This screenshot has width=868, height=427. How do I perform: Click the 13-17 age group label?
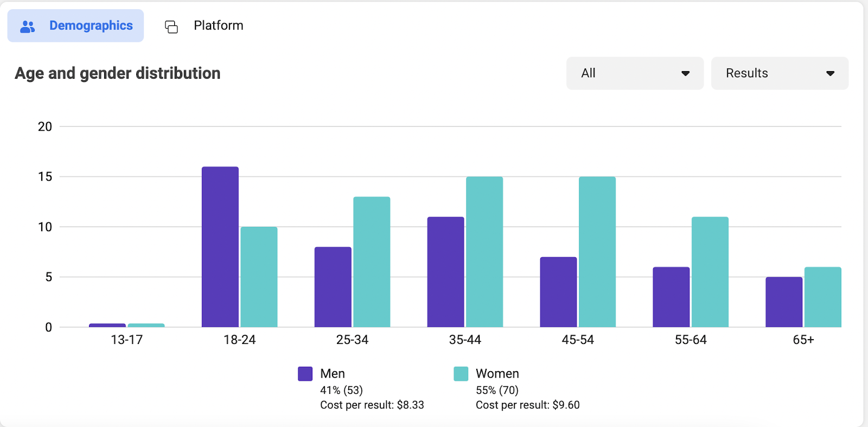pyautogui.click(x=127, y=340)
